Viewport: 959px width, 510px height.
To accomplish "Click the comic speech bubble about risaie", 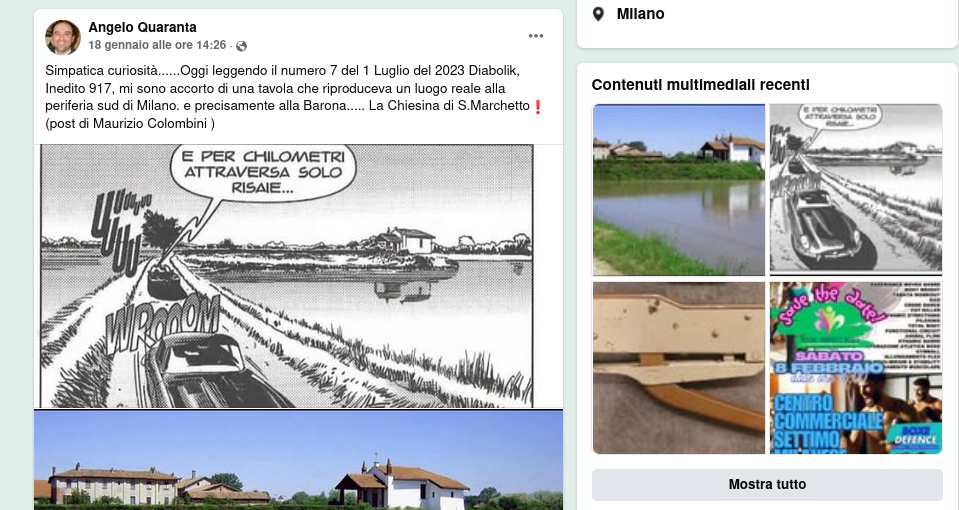I will click(x=264, y=173).
